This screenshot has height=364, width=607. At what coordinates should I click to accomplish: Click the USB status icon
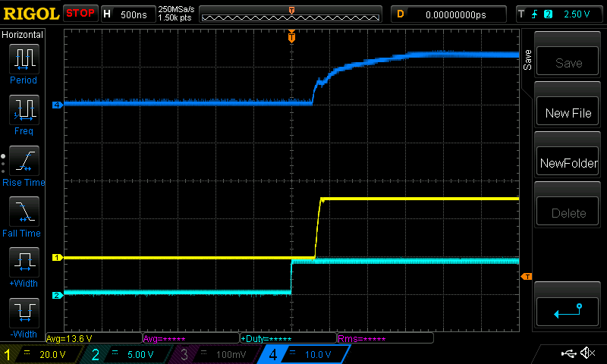click(568, 353)
